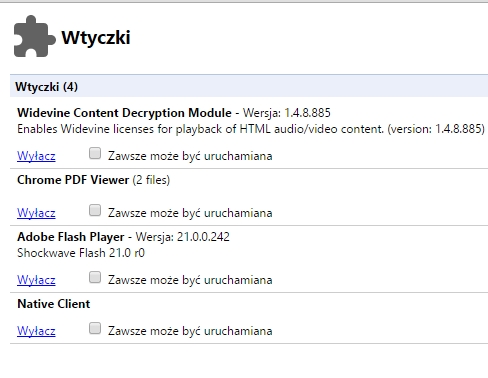Viewport: 488px width, 378px height.
Task: Disable the Widevine Content Decryption Module plugin
Action: click(x=36, y=156)
